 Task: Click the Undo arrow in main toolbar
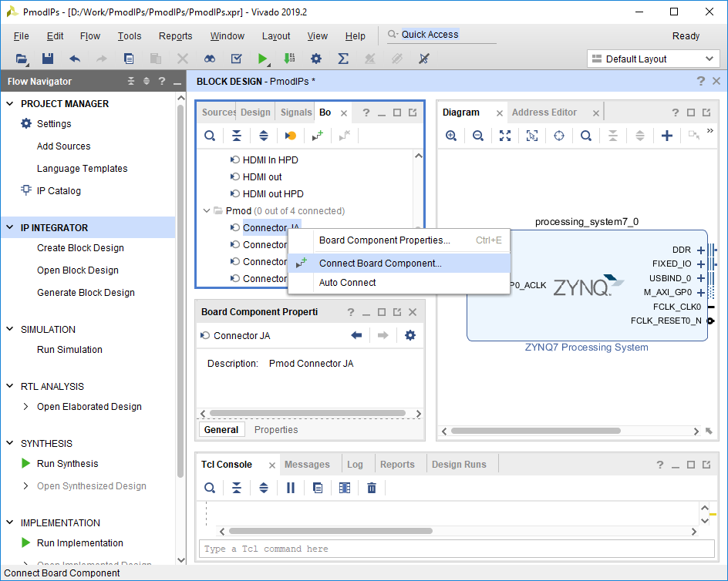(x=74, y=59)
